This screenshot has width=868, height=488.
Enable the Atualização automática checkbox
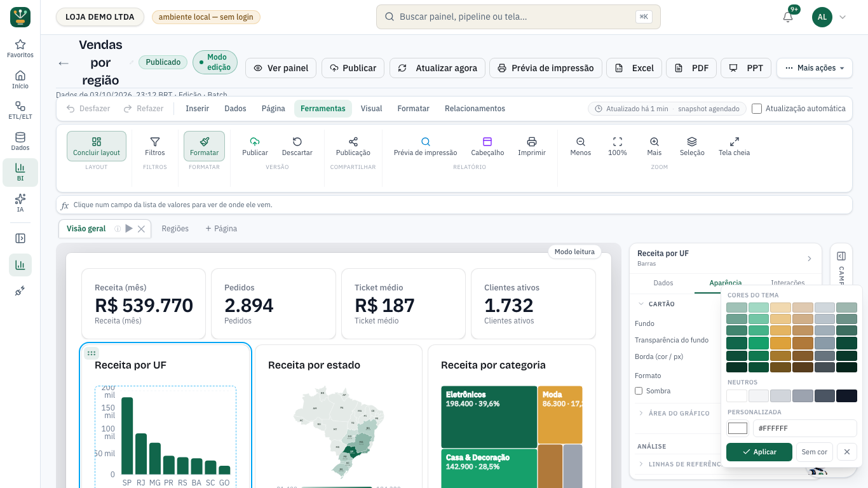pyautogui.click(x=757, y=109)
